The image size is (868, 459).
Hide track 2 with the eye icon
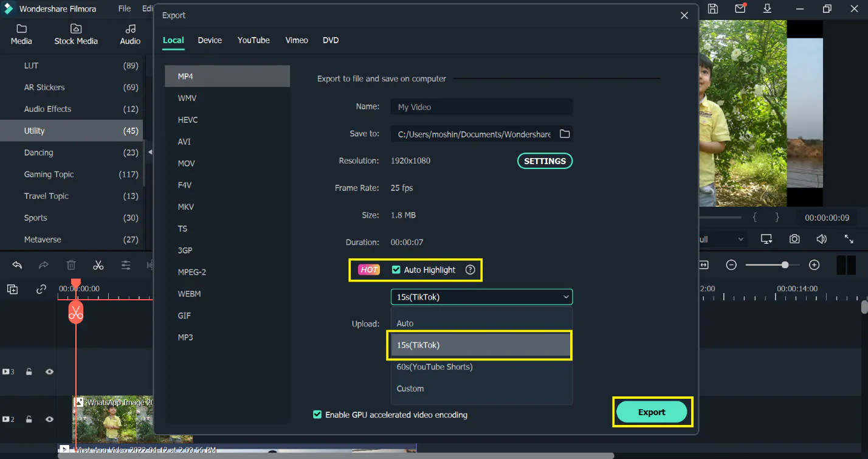tap(50, 419)
